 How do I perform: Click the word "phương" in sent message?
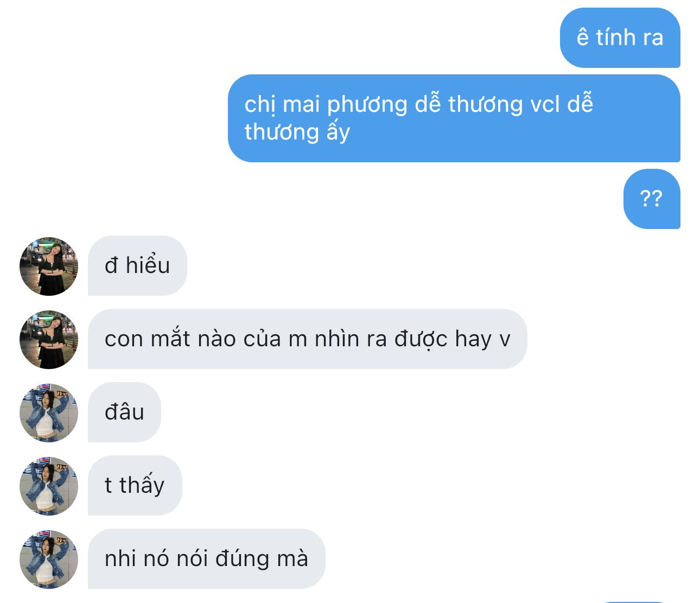[x=367, y=105]
